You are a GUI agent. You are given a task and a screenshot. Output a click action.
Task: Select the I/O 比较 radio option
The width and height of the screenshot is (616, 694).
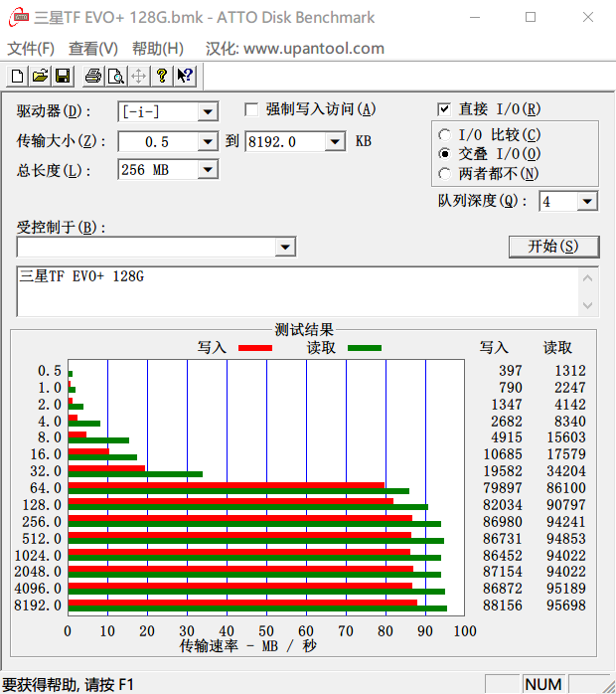click(x=445, y=135)
